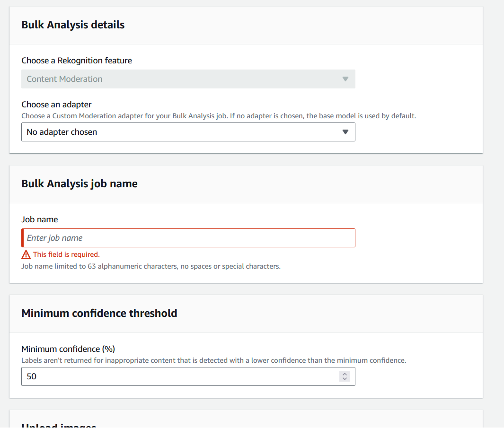Screen dimensions: 504x428
Task: Select the No adapter chosen combo box
Action: click(188, 132)
